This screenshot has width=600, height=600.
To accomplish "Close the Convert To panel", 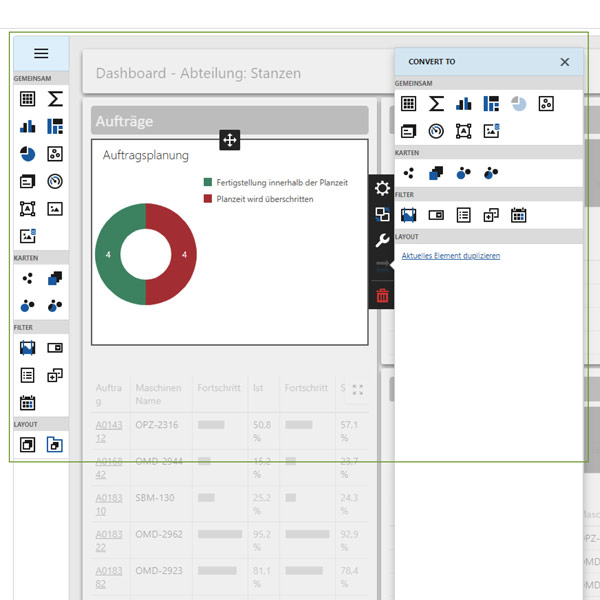I will point(564,62).
